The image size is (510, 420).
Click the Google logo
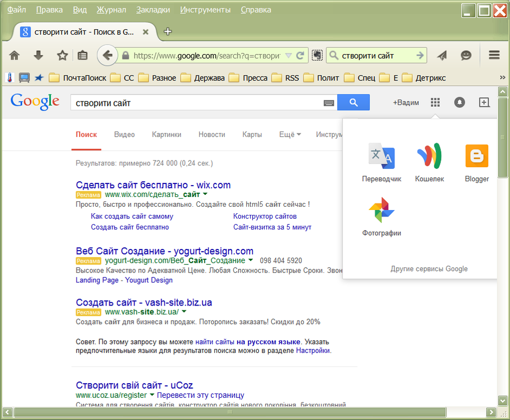coord(35,102)
